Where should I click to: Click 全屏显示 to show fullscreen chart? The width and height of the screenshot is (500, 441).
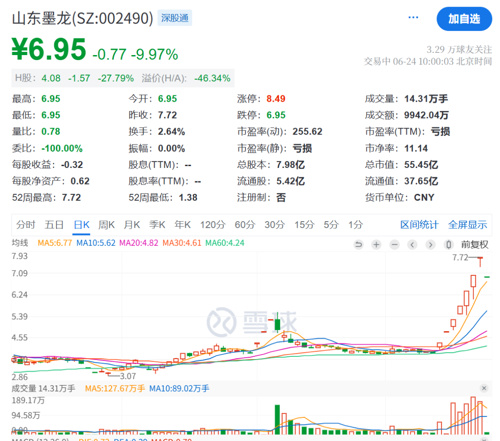467,225
